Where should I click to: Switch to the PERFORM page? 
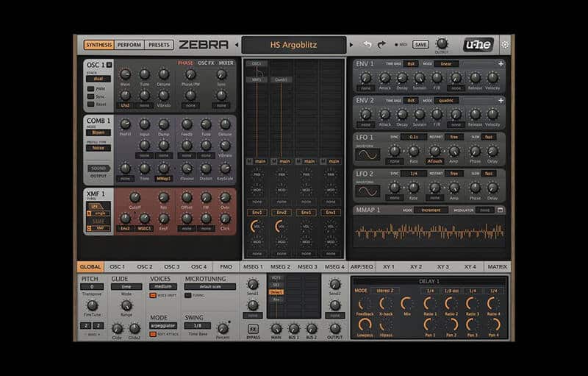pyautogui.click(x=129, y=45)
